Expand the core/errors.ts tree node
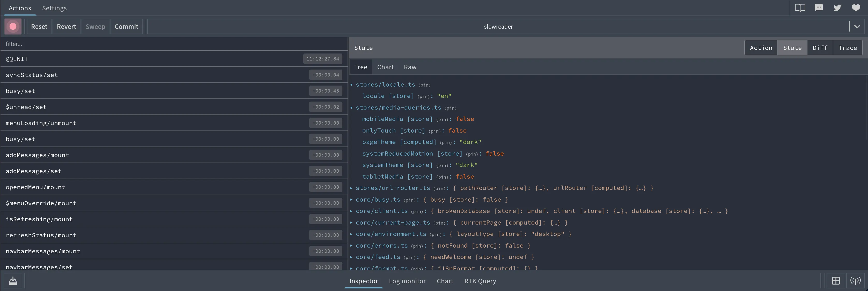Viewport: 868px width, 291px height. (x=351, y=246)
